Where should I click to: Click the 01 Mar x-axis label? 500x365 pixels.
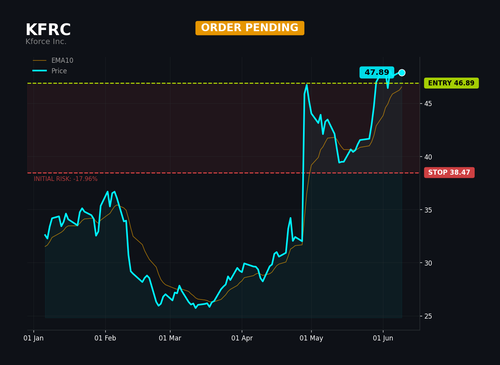click(170, 338)
